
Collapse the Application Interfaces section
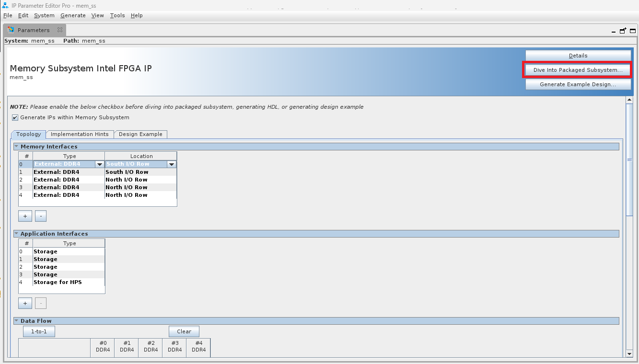[x=16, y=234]
